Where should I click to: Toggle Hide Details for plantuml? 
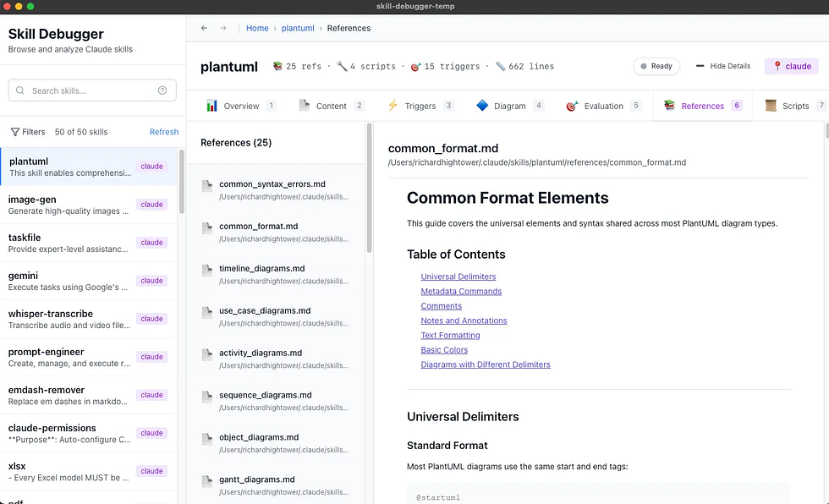point(723,66)
